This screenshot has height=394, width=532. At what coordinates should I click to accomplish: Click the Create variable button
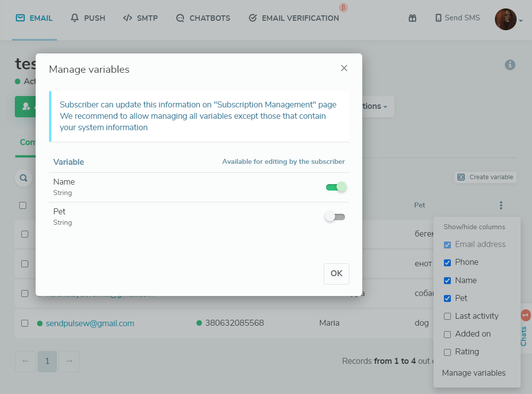point(485,177)
